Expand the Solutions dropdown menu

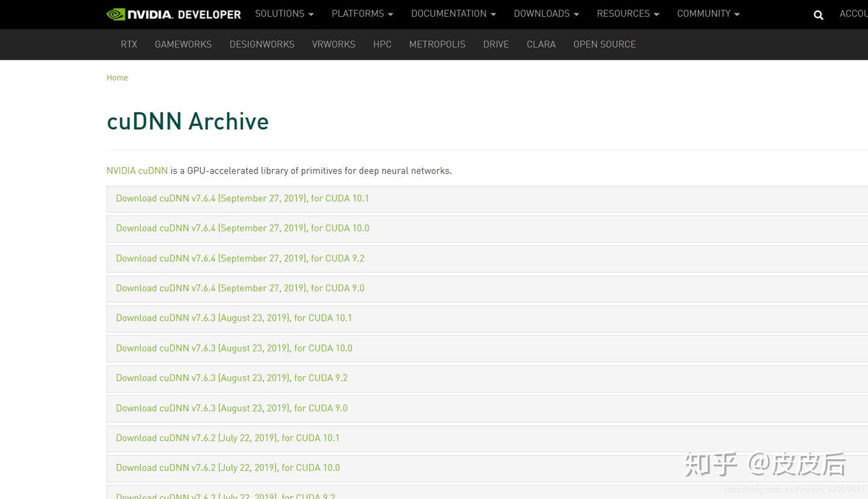284,14
